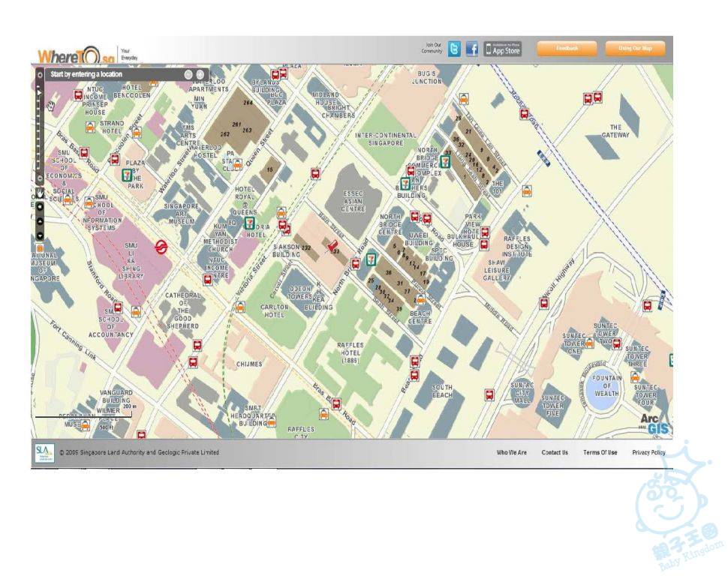This screenshot has height=576, width=728.
Task: Click the zoom level slider track
Action: click(40, 127)
